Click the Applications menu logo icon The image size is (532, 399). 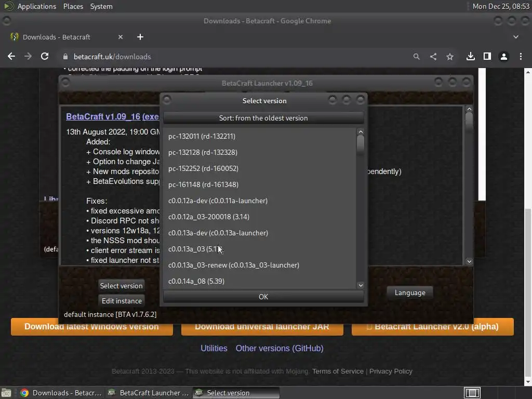[x=9, y=6]
